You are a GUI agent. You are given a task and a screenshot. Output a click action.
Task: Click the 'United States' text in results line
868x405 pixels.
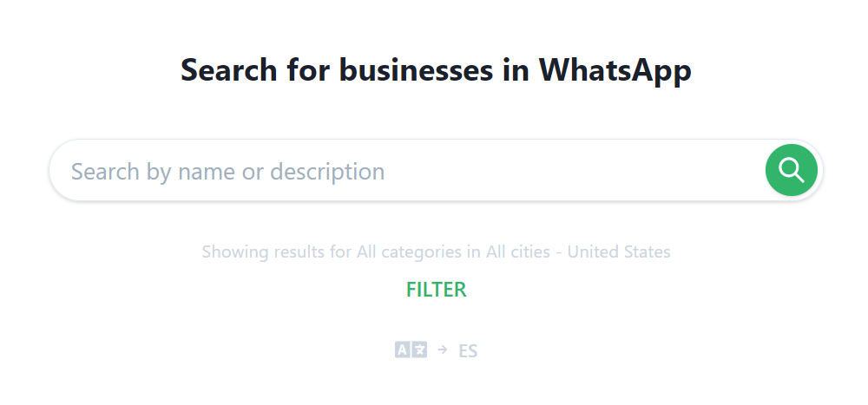coord(619,251)
